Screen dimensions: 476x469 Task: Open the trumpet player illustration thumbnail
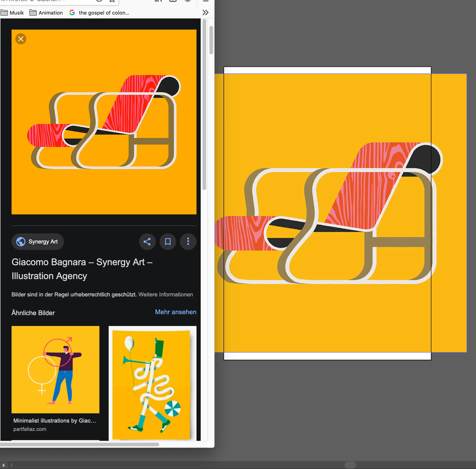click(152, 383)
